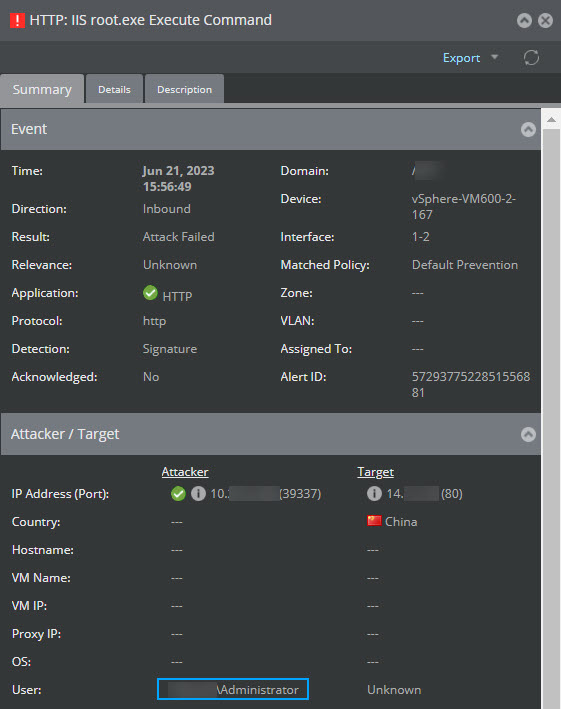Click the Inbound direction value
The width and height of the screenshot is (561, 709).
166,208
